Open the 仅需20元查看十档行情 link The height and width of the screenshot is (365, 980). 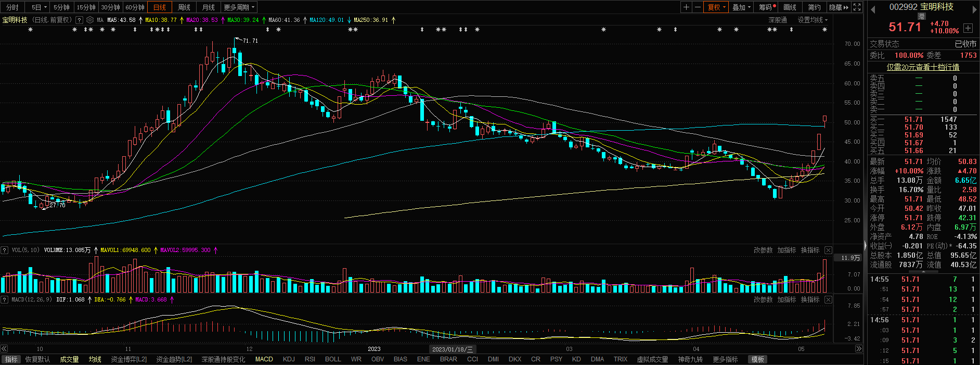coord(923,67)
